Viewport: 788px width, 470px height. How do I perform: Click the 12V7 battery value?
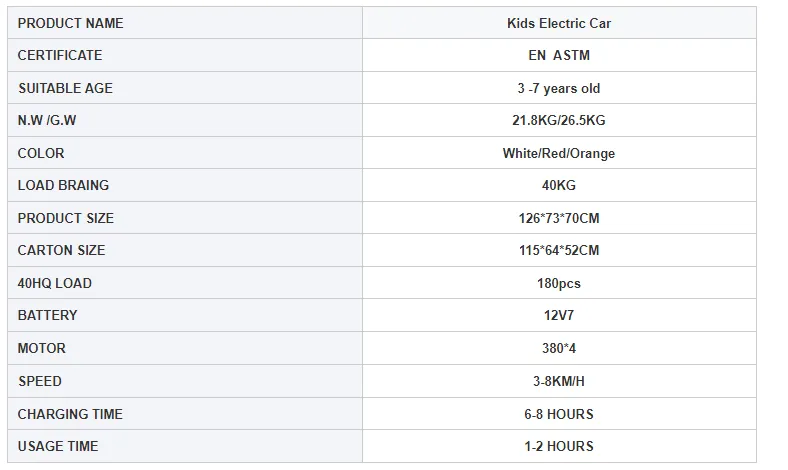[558, 315]
